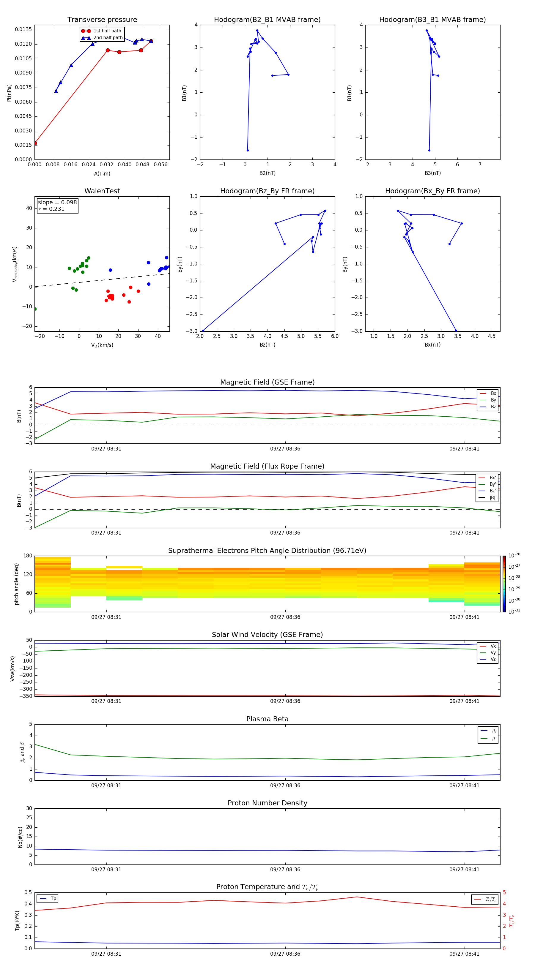Click the "slope = 0.098" annotation
Image resolution: width=535 pixels, height=980 pixels.
pyautogui.click(x=57, y=203)
